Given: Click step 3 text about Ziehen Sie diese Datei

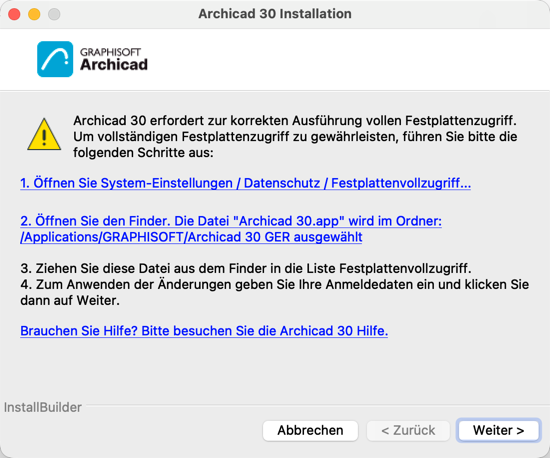Looking at the screenshot, I should pos(246,268).
